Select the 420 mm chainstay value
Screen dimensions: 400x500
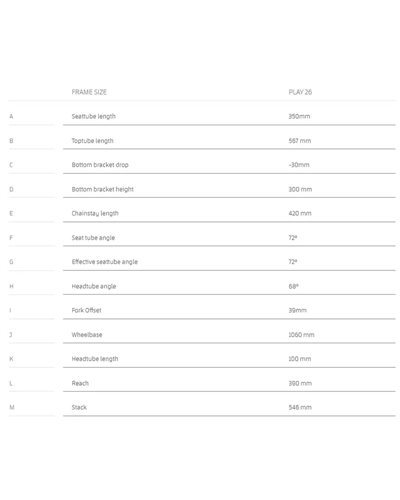(300, 213)
